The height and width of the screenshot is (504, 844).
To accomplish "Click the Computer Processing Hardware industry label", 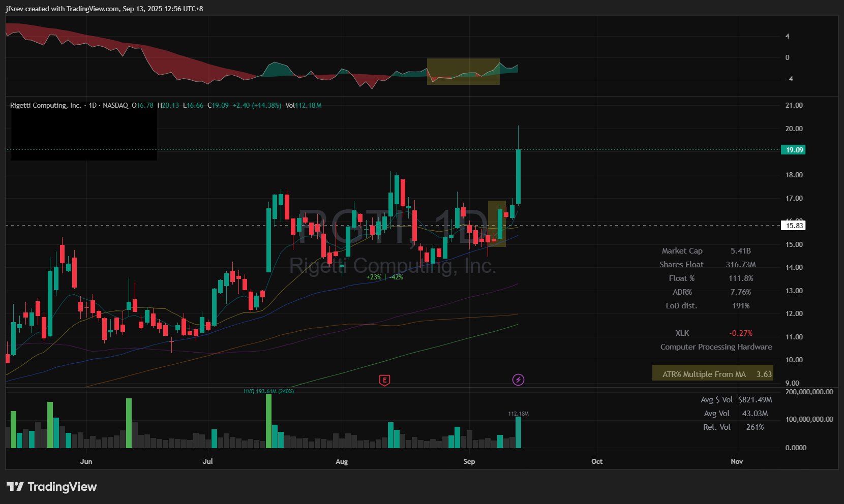I will [x=716, y=347].
